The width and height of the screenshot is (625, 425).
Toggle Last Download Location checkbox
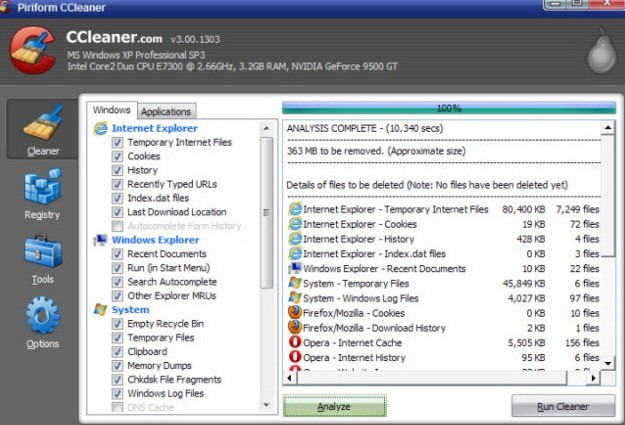117,212
